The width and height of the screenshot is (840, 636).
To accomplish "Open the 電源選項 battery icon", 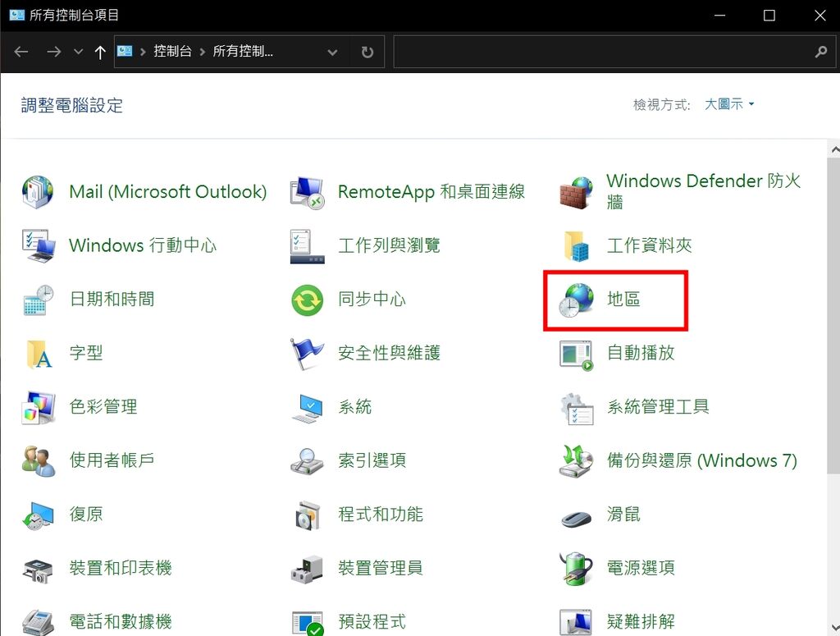I will click(576, 568).
